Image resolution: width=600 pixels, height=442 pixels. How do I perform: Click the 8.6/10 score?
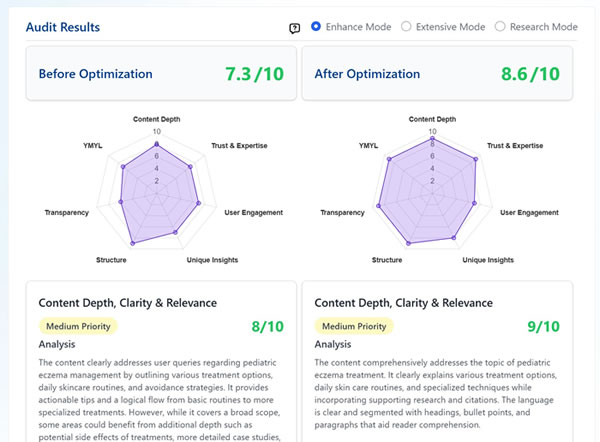point(530,74)
